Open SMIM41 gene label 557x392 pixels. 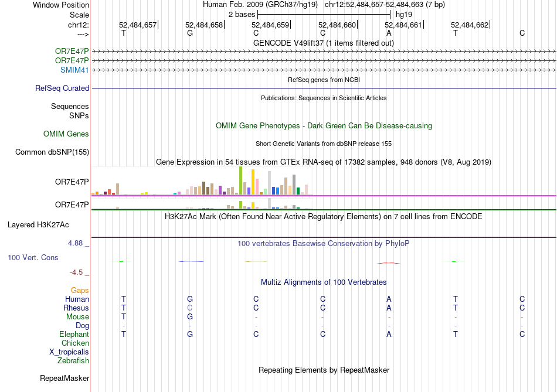tap(74, 70)
